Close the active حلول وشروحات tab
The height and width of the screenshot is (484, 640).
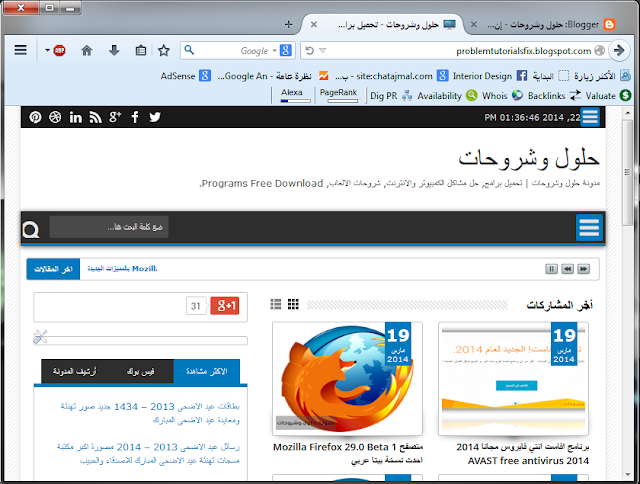(x=314, y=24)
